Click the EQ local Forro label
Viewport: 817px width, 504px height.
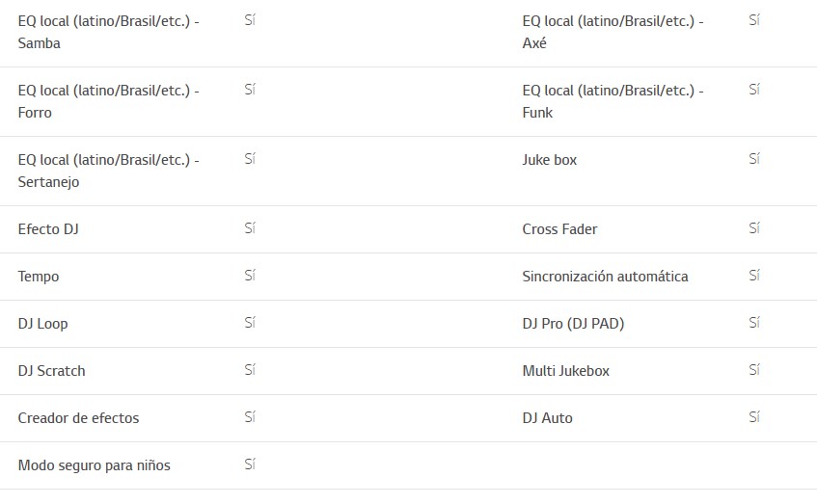(108, 101)
